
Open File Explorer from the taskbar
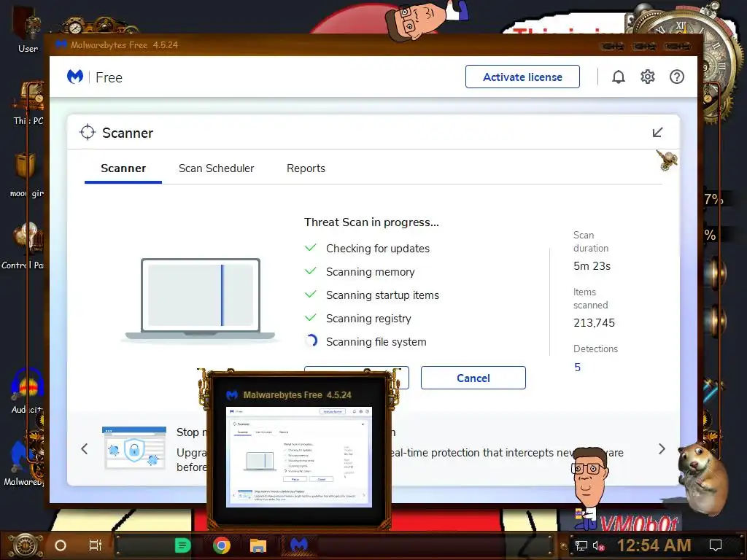click(x=258, y=545)
